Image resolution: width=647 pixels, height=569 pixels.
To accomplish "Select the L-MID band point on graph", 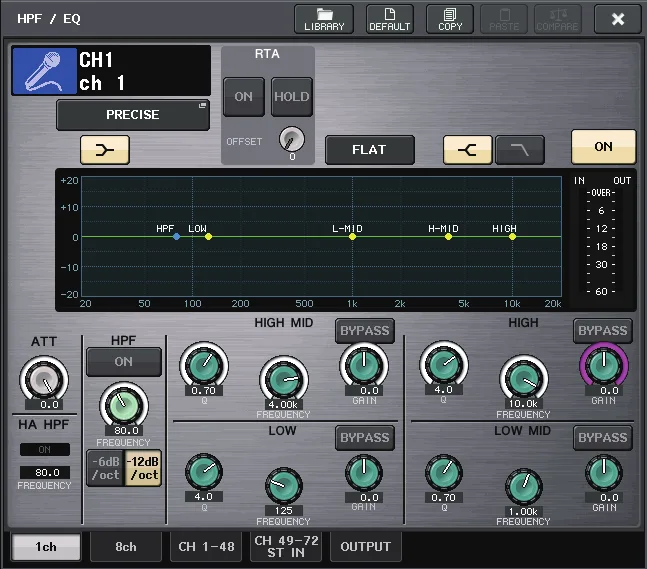I will (352, 237).
